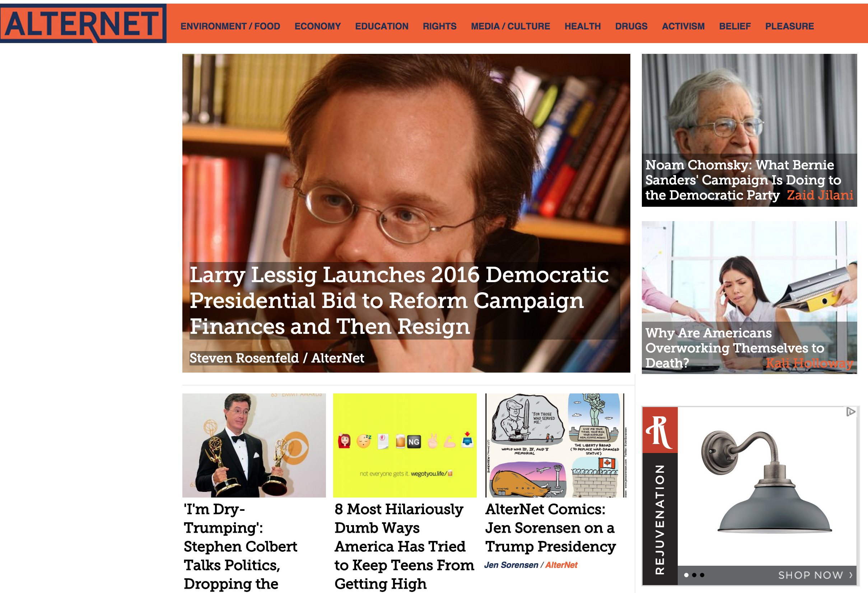This screenshot has width=868, height=593.
Task: Select the first carousel dot in the ad
Action: pos(686,575)
